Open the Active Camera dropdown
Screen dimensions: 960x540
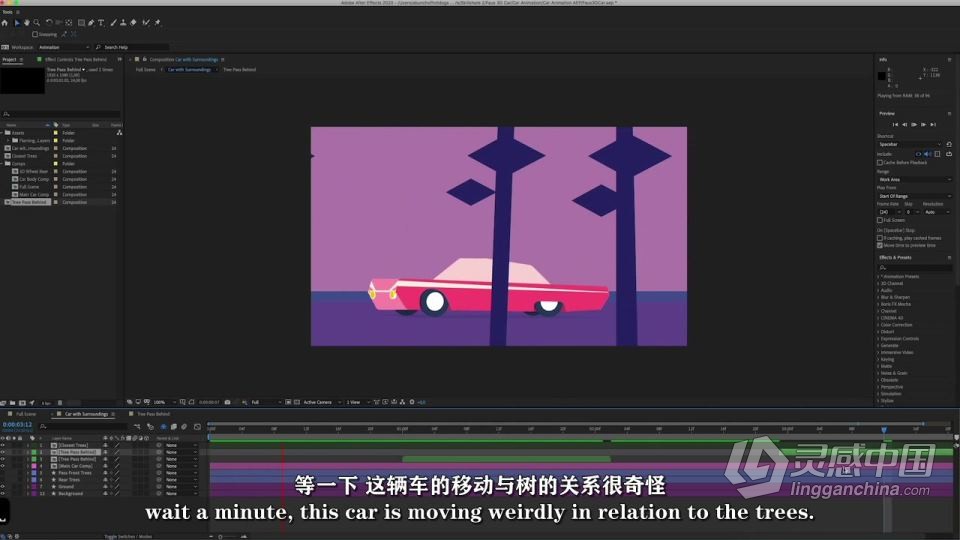tap(322, 402)
